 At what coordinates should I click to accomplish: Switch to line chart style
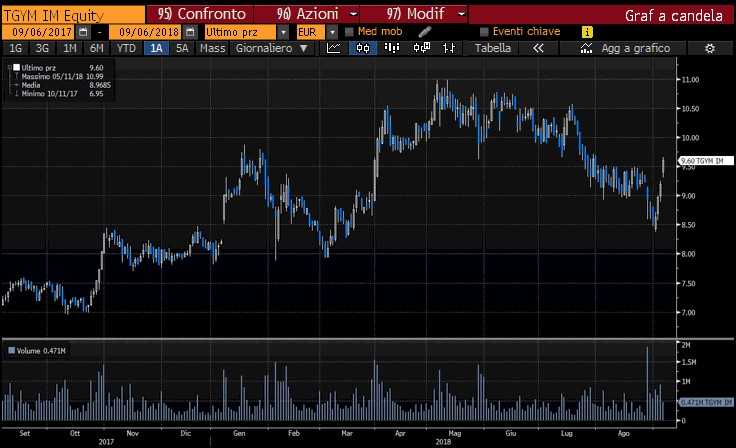coord(334,48)
